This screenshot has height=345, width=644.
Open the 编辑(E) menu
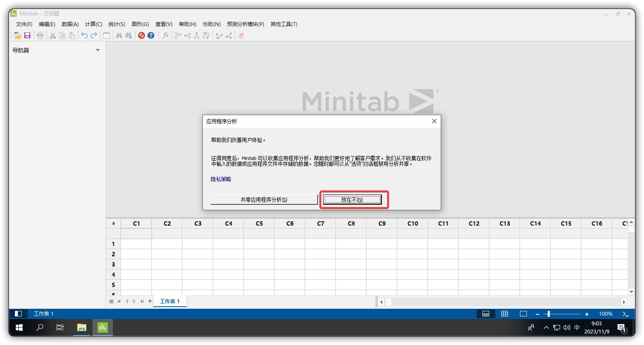(x=47, y=24)
